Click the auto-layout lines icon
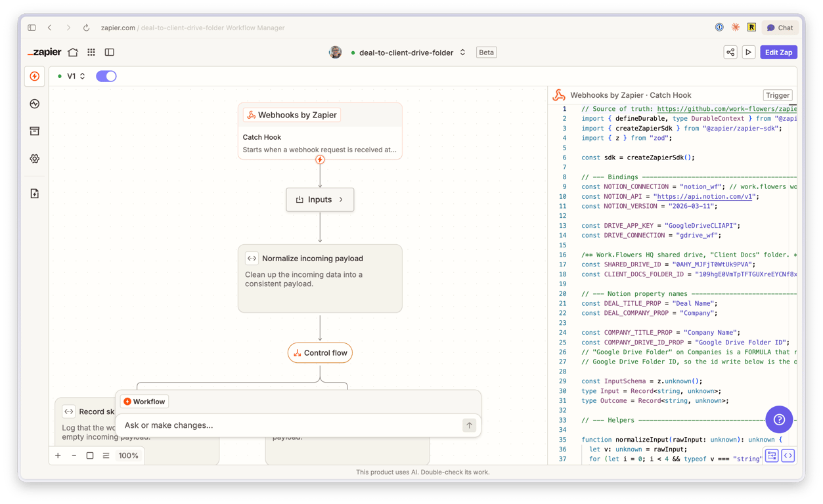The width and height of the screenshot is (823, 504). pyautogui.click(x=106, y=455)
